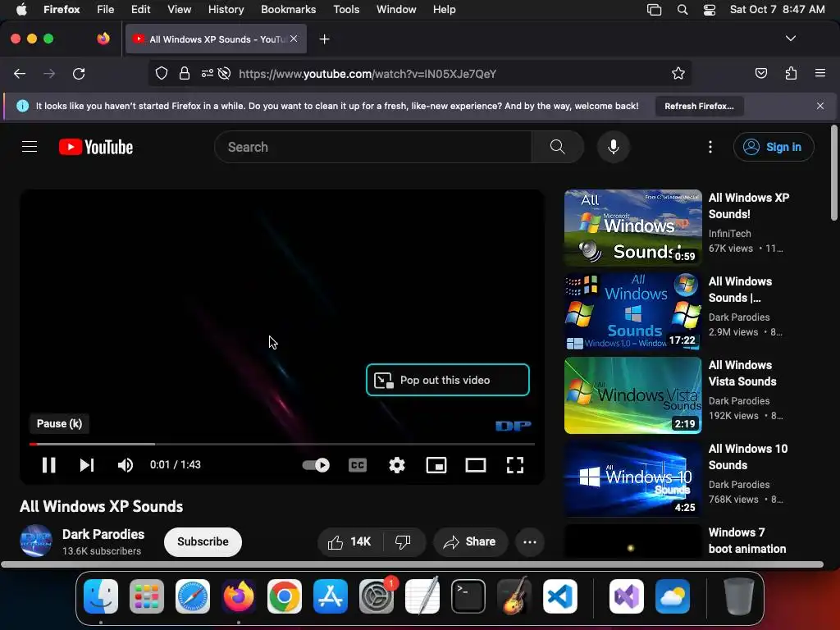
Task: Open Dark Parodies channel name link
Action: point(103,534)
